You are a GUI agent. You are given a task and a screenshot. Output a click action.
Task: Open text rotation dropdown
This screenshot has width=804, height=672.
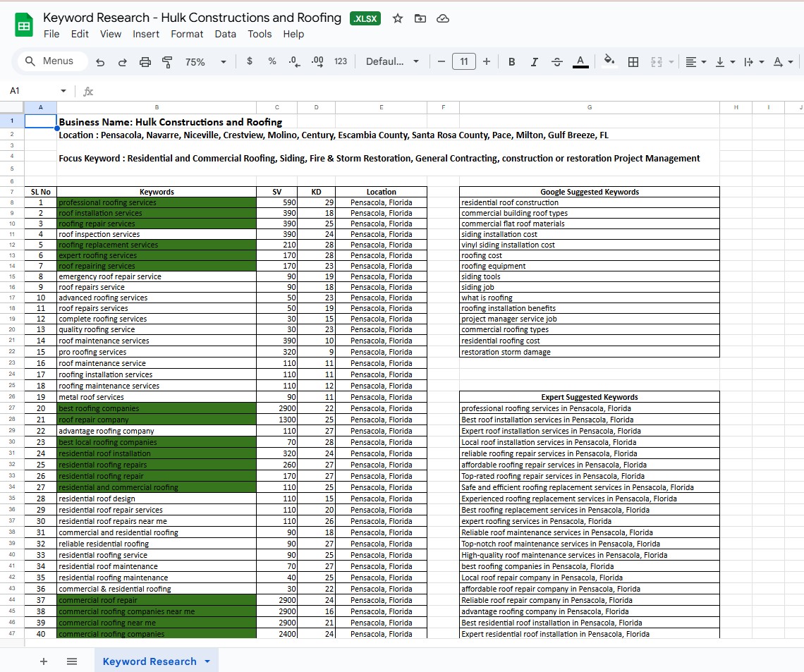pos(783,62)
